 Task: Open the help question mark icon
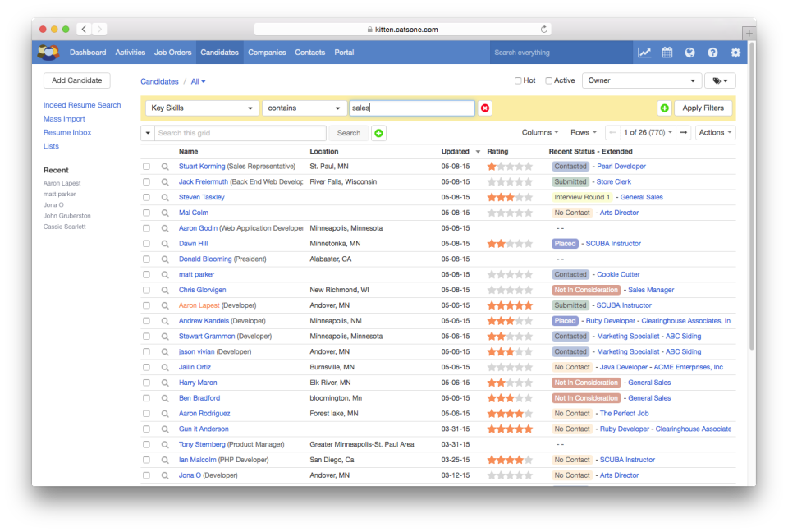[x=712, y=53]
